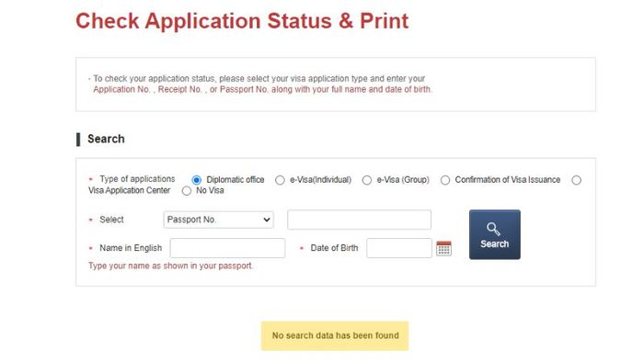Select the Diplomatic office radio button

click(196, 180)
